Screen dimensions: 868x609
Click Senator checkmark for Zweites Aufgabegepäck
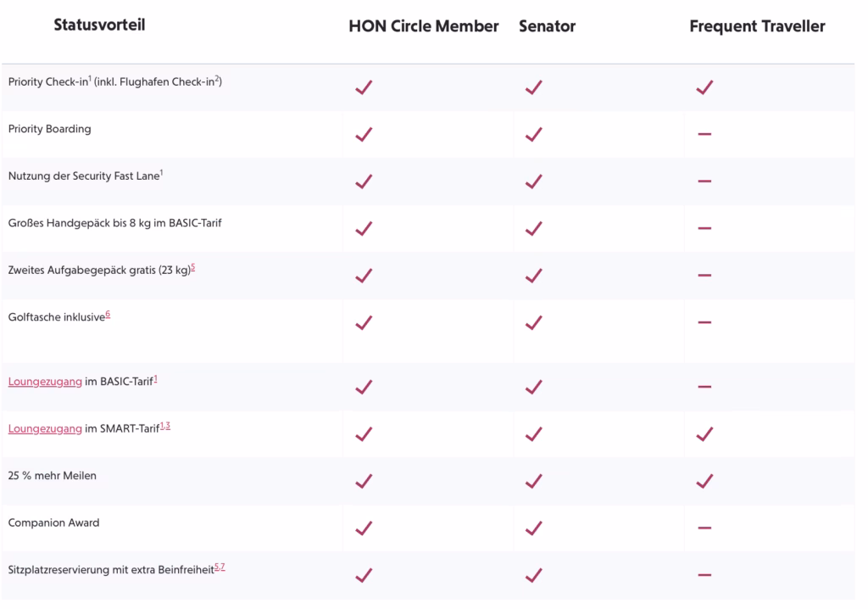point(533,275)
